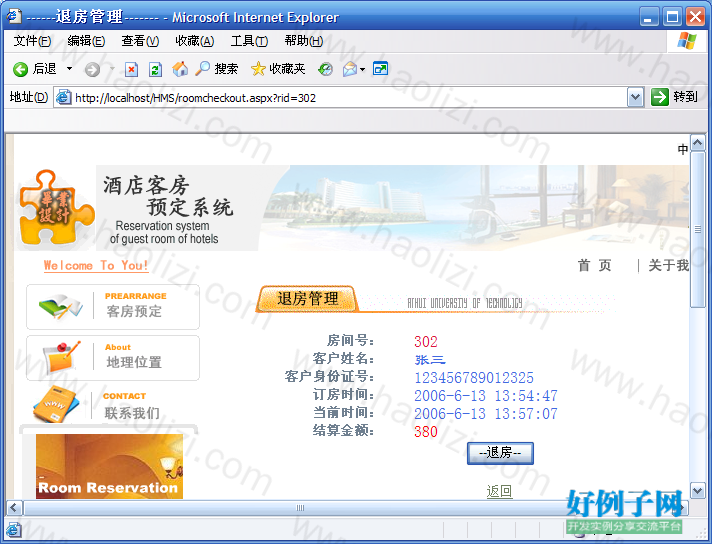
Task: Open 客房预定 PREARRANGE sidebar item
Action: (113, 307)
